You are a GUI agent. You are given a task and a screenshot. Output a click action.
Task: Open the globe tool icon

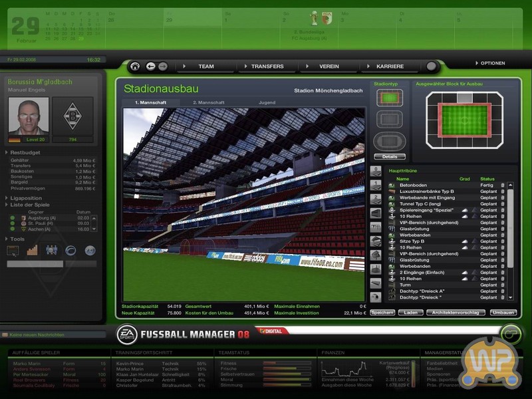click(90, 251)
